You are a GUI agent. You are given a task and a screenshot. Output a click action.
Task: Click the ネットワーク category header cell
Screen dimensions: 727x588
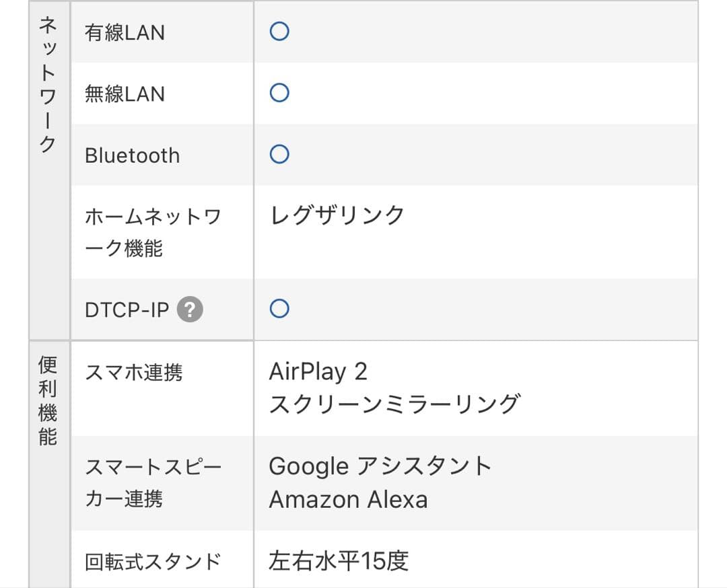[x=48, y=85]
